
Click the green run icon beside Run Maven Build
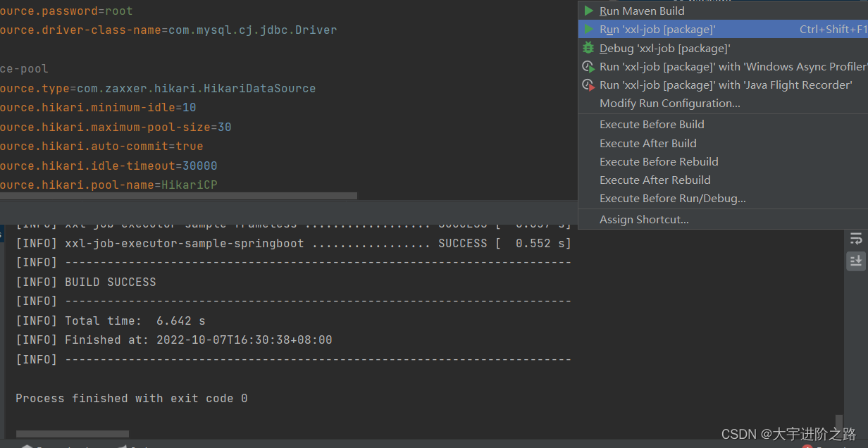pos(588,11)
